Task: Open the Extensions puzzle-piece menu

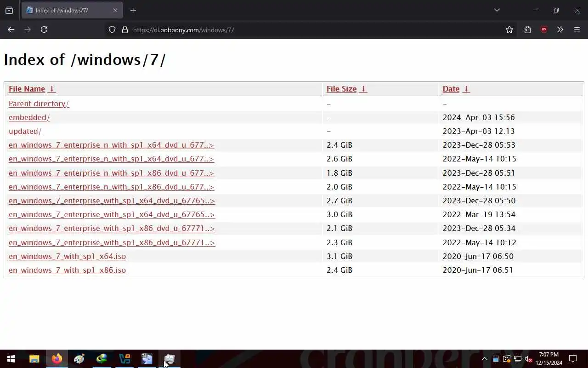Action: pos(527,29)
